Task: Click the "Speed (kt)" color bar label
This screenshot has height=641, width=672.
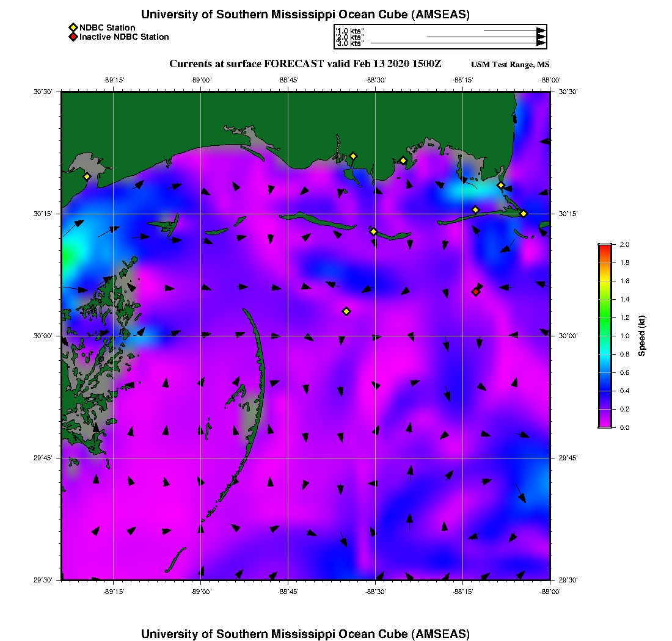Action: coord(641,336)
